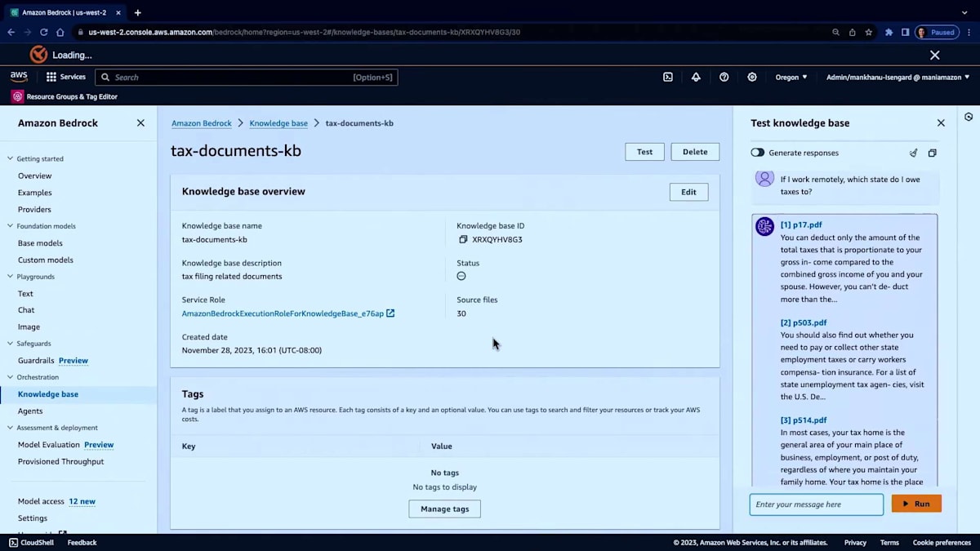Image resolution: width=980 pixels, height=551 pixels.
Task: Click Cookie preferences in the footer
Action: pos(942,542)
